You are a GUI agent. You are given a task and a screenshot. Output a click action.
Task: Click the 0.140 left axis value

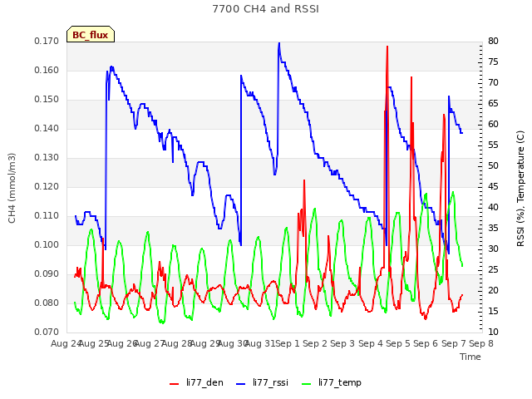[47, 128]
